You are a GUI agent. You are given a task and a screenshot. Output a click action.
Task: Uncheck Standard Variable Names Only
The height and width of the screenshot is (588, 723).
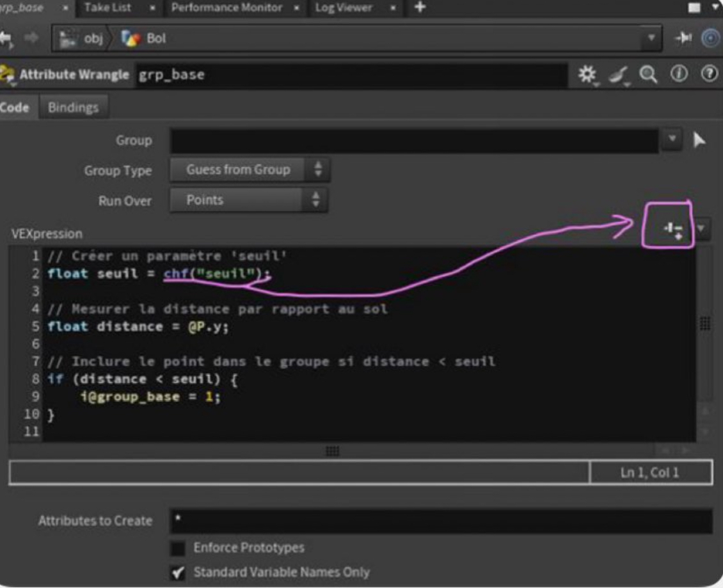(178, 572)
